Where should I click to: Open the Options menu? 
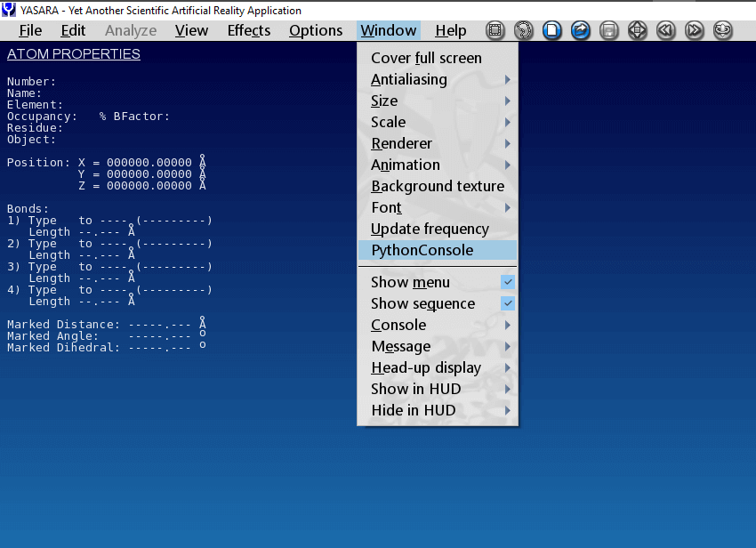click(316, 30)
